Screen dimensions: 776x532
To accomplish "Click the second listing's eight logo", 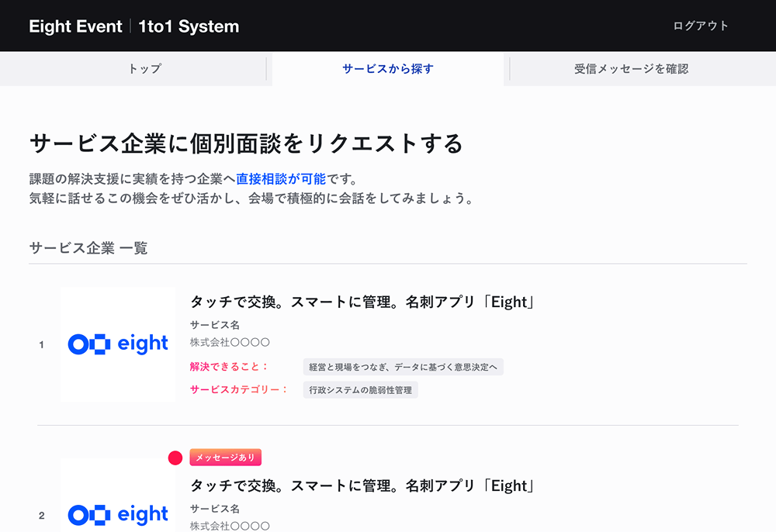I will click(x=118, y=514).
